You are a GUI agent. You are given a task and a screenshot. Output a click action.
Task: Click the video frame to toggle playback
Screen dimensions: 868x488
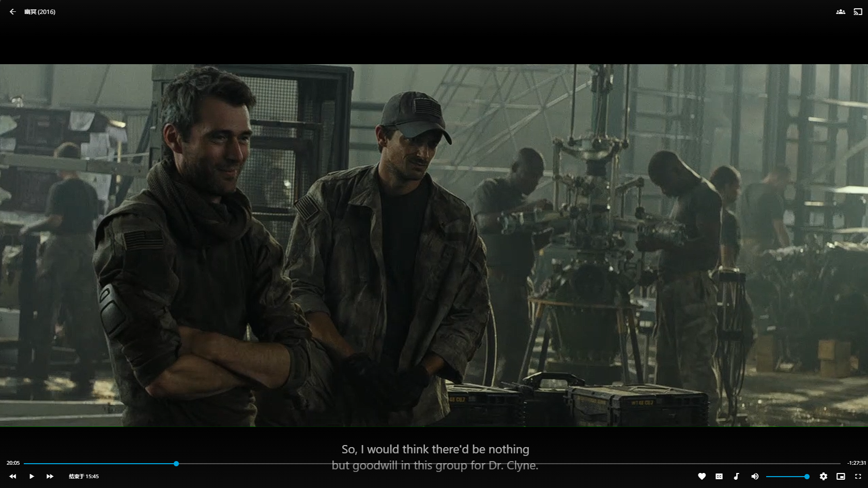434,245
